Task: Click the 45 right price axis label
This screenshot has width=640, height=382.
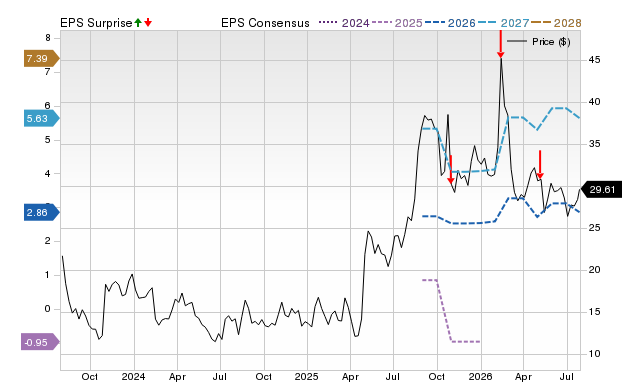Action: click(594, 60)
